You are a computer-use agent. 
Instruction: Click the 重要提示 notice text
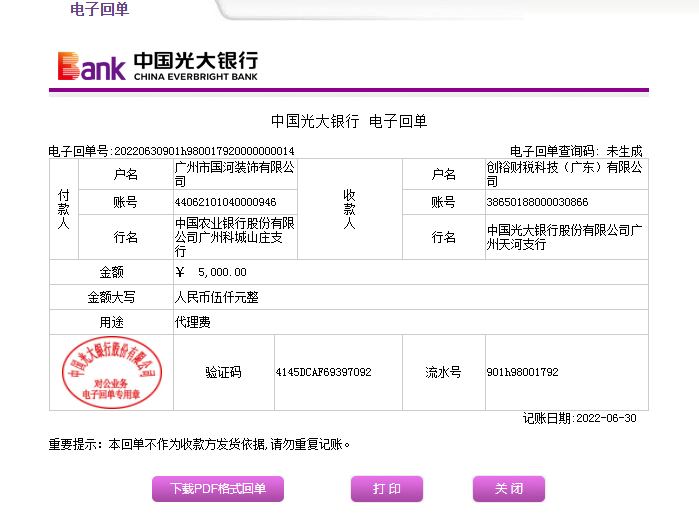click(x=199, y=444)
